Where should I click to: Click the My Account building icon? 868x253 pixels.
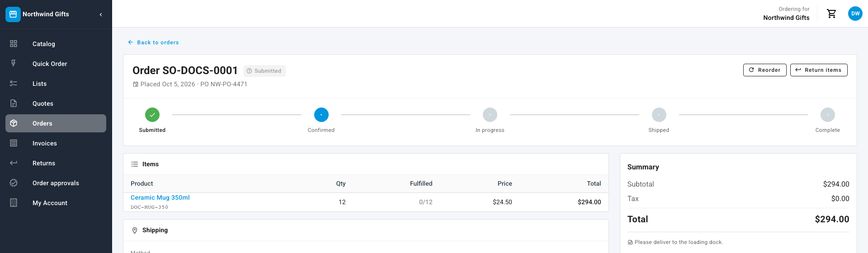[14, 203]
